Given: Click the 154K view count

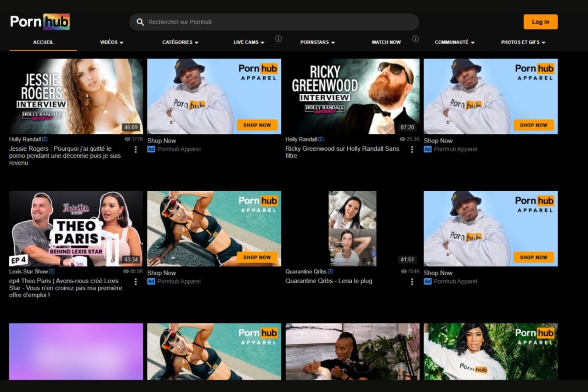Looking at the screenshot, I should [414, 272].
